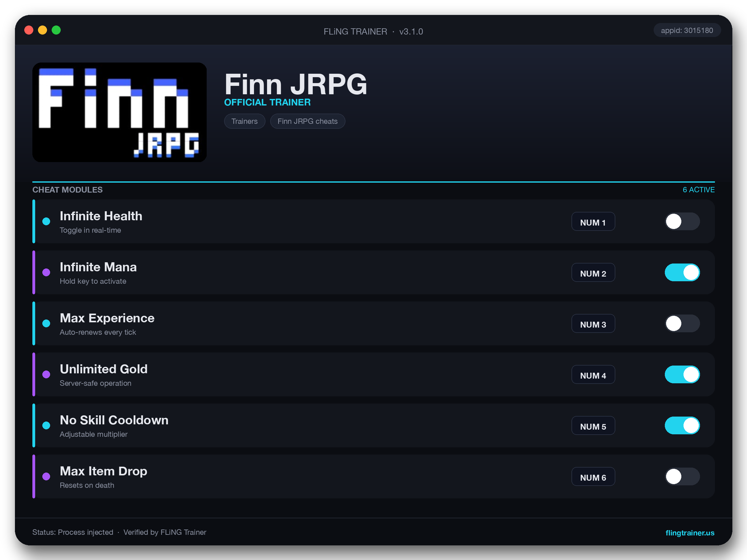Click the NUM 1 hotkey button

pos(593,222)
